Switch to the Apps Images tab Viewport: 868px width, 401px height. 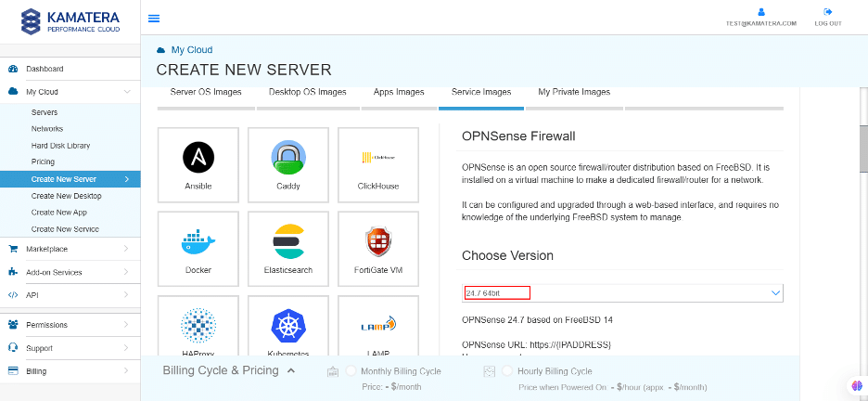pos(399,93)
